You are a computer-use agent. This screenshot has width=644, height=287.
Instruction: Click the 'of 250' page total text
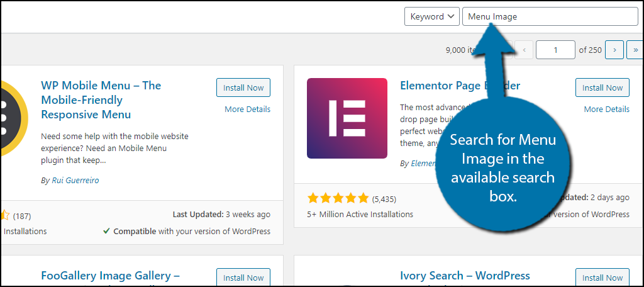590,50
